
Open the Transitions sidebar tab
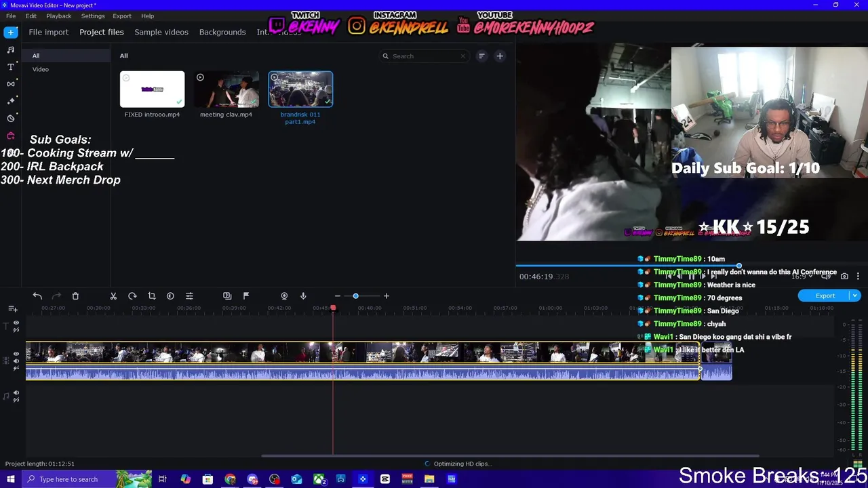coord(11,83)
